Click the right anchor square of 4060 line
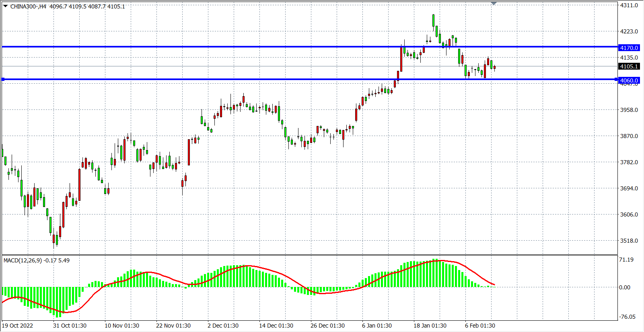This screenshot has width=644, height=332. click(x=616, y=79)
